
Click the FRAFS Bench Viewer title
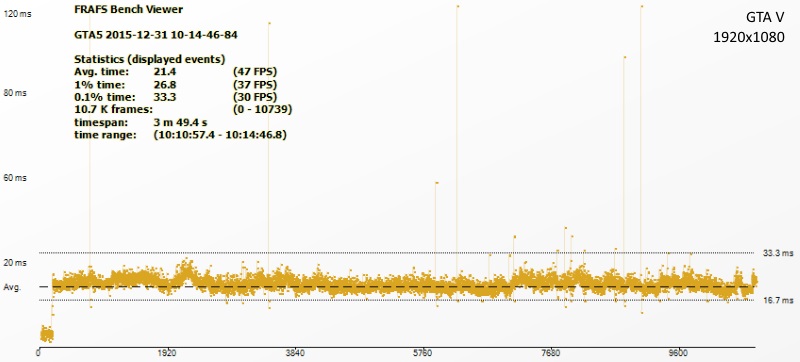(x=129, y=9)
